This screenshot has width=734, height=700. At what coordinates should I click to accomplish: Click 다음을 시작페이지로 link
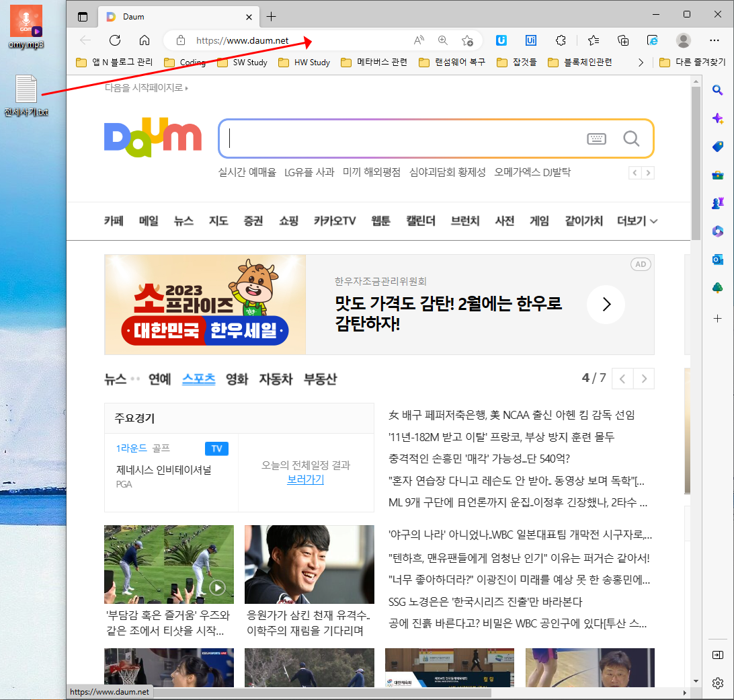(146, 87)
